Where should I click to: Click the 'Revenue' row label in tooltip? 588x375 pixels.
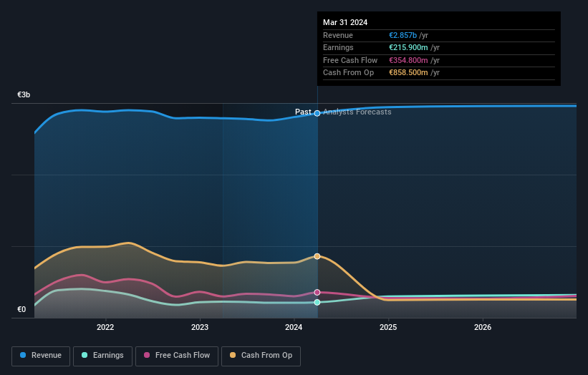point(338,35)
